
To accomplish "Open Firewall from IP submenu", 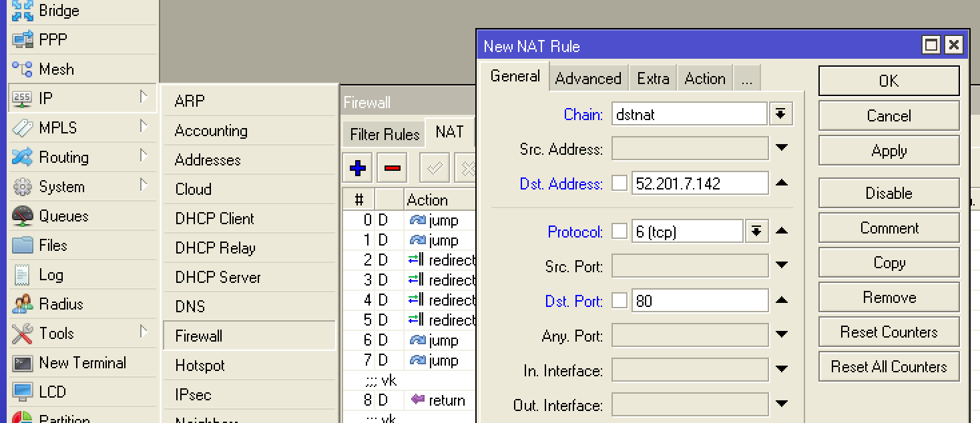I will (x=249, y=336).
